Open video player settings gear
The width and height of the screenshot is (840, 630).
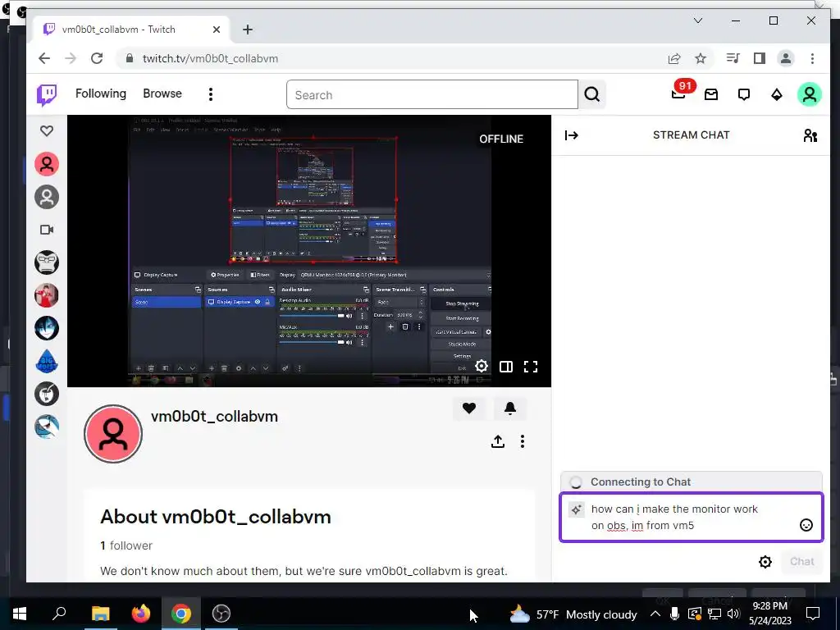[x=482, y=367]
